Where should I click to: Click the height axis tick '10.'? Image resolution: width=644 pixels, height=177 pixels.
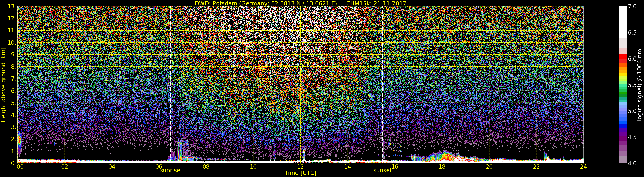point(12,43)
